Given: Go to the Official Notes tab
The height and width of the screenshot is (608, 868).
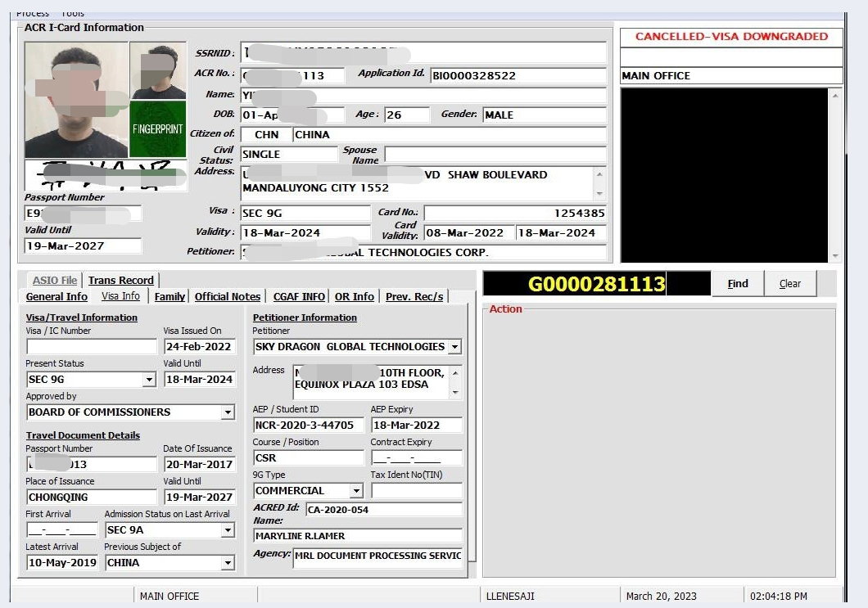Looking at the screenshot, I should [x=228, y=296].
